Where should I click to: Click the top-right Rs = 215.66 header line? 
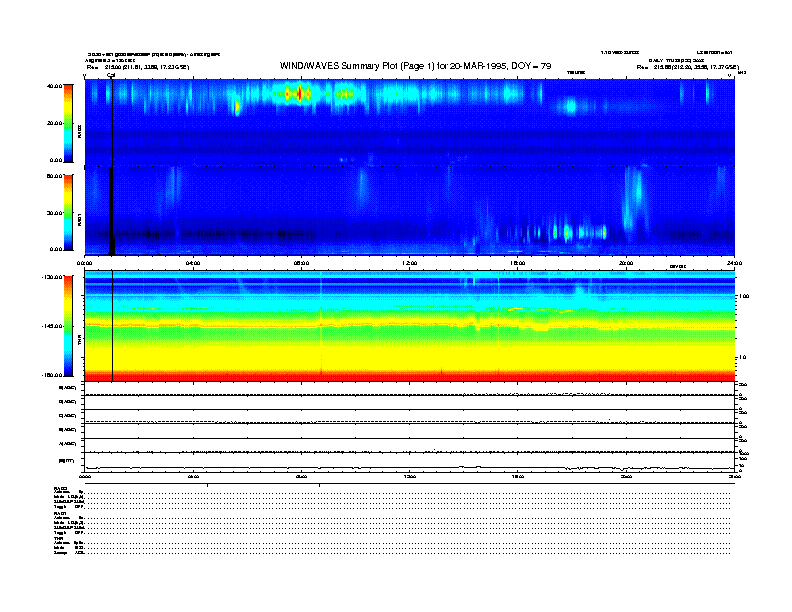(687, 67)
